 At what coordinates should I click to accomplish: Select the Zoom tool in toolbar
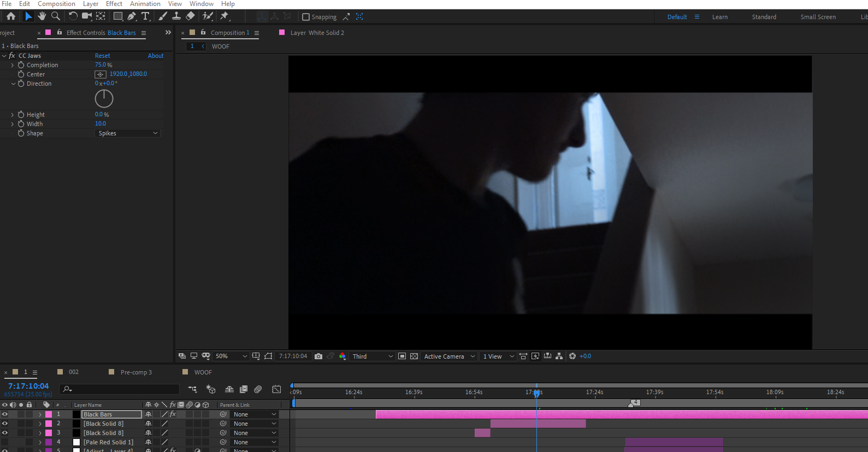[x=55, y=16]
